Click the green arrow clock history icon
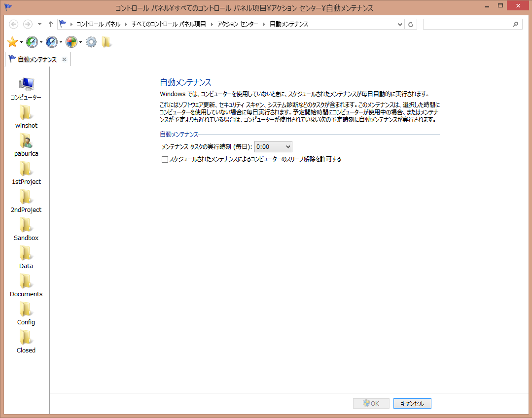 (x=32, y=42)
